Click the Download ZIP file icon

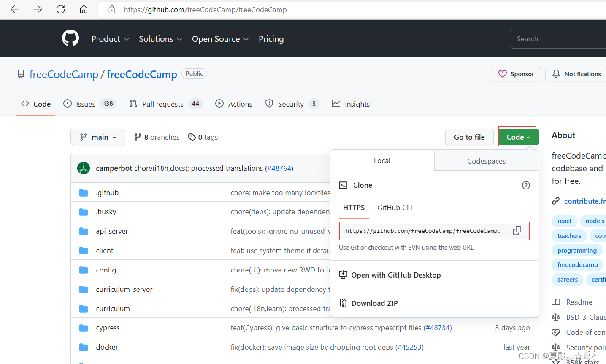pyautogui.click(x=343, y=303)
